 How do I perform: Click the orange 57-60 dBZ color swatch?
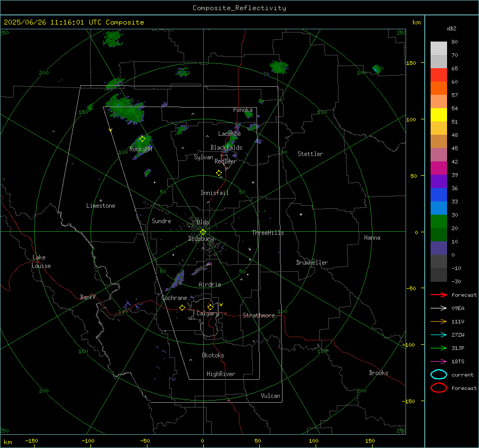tap(439, 88)
